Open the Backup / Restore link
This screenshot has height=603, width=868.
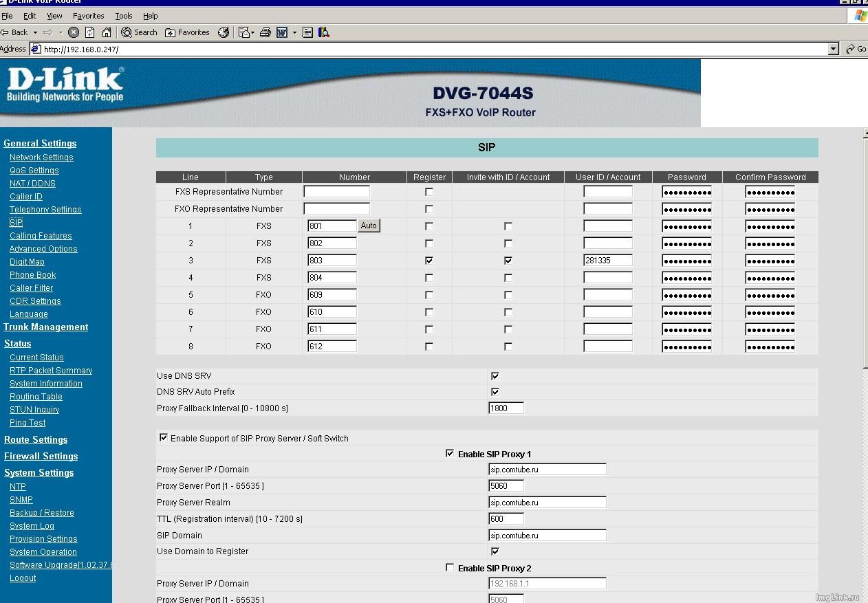42,513
